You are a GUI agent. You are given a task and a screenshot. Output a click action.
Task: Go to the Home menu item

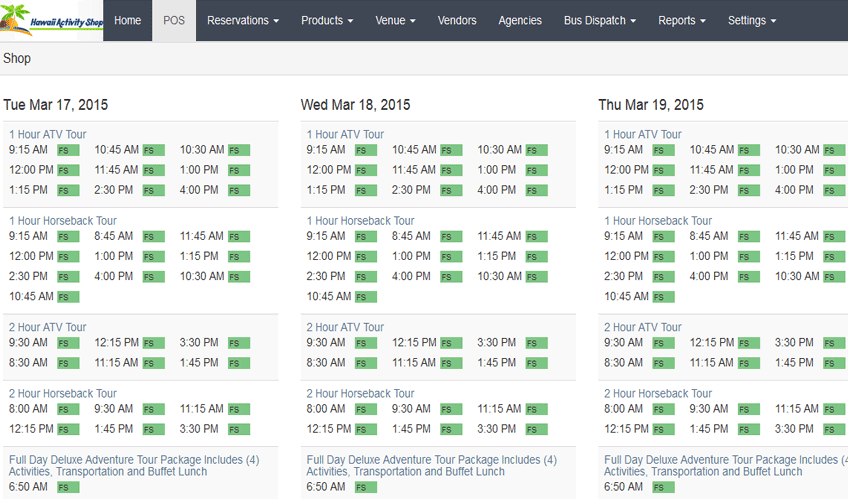[x=128, y=21]
